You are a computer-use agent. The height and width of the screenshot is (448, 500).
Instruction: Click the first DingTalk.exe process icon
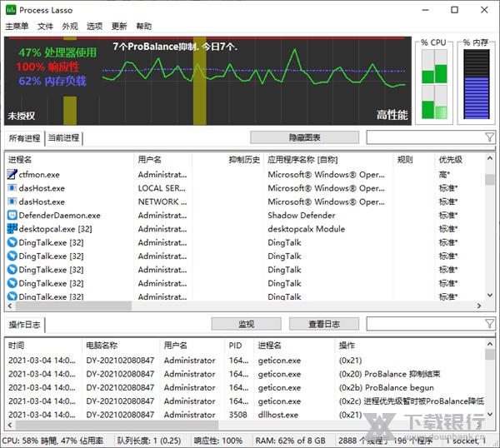[12, 242]
